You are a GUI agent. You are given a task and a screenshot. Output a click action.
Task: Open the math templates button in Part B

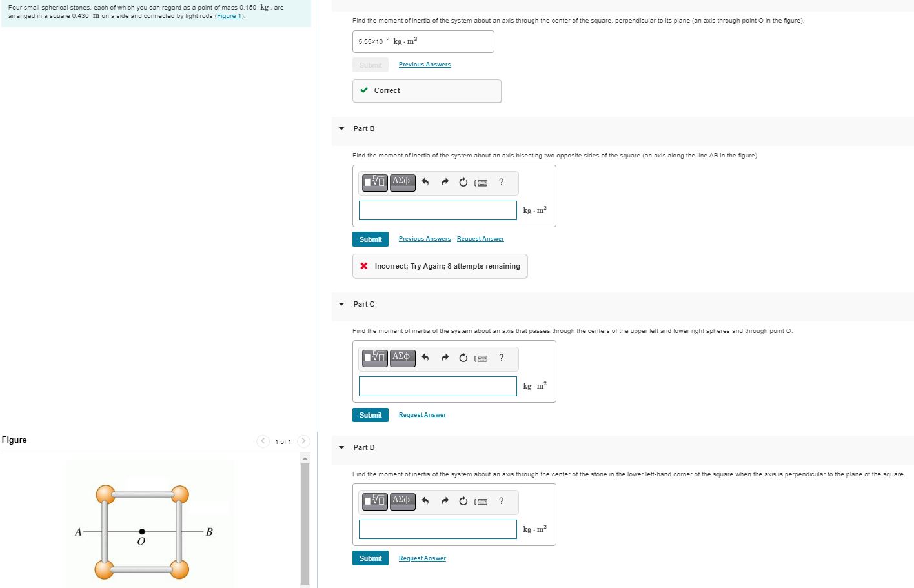click(x=375, y=181)
